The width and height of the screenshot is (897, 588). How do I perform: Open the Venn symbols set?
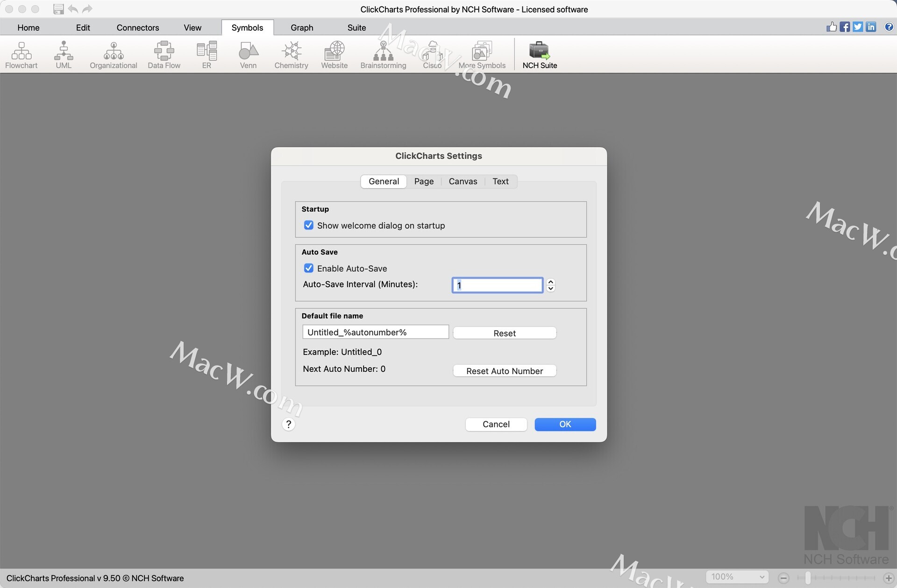[x=248, y=55]
